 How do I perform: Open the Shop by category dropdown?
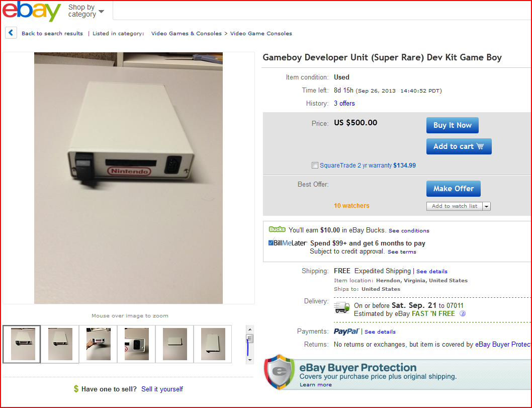coord(86,11)
